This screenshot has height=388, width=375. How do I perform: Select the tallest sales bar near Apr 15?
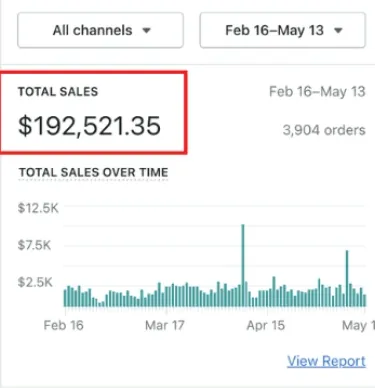click(x=243, y=265)
